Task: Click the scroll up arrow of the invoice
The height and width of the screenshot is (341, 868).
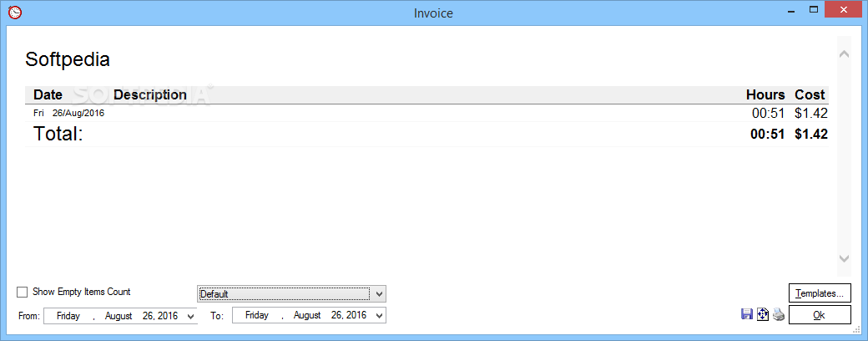Action: coord(844,53)
